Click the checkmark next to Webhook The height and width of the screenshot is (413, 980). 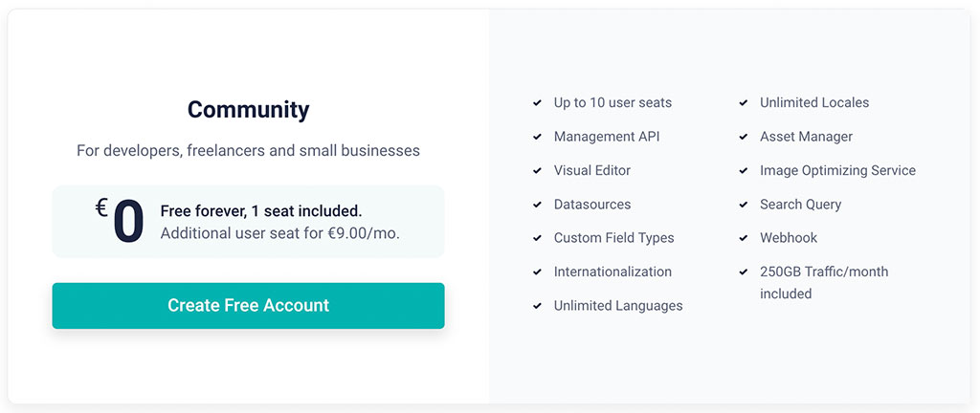click(744, 238)
